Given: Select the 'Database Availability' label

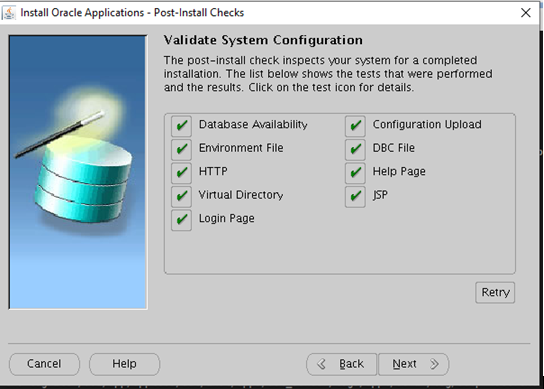Looking at the screenshot, I should (x=253, y=125).
